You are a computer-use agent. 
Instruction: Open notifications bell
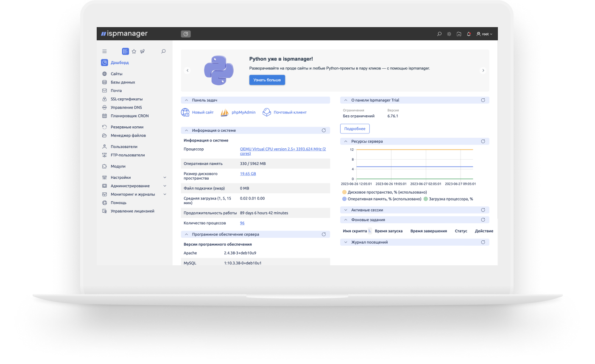469,34
